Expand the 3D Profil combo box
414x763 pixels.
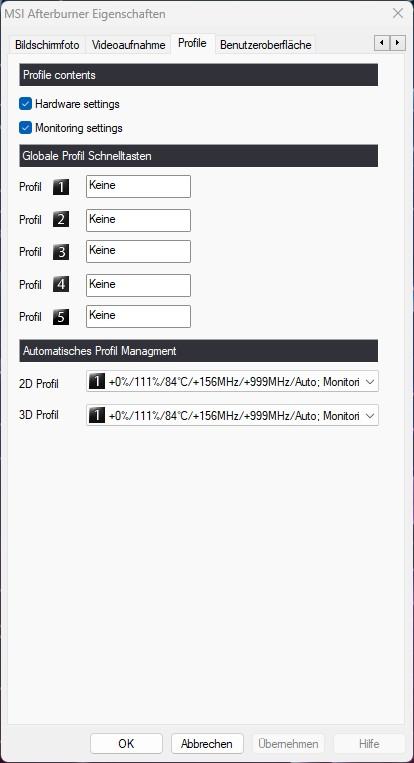pos(233,415)
